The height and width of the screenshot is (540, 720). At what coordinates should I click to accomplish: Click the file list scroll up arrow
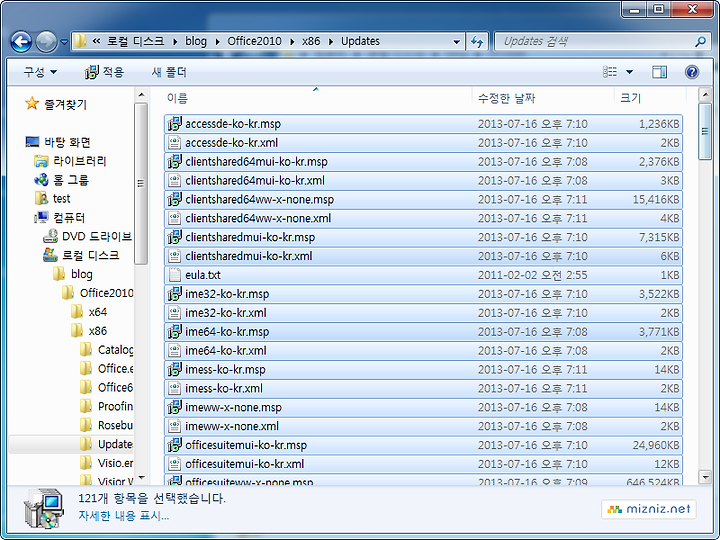pos(705,95)
